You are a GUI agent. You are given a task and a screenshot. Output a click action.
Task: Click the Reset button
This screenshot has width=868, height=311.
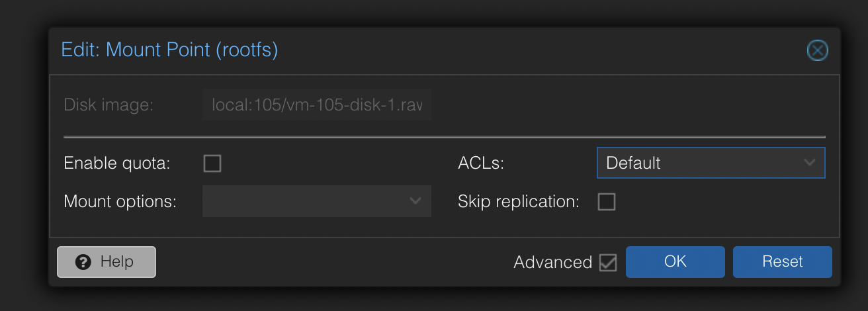pos(783,262)
